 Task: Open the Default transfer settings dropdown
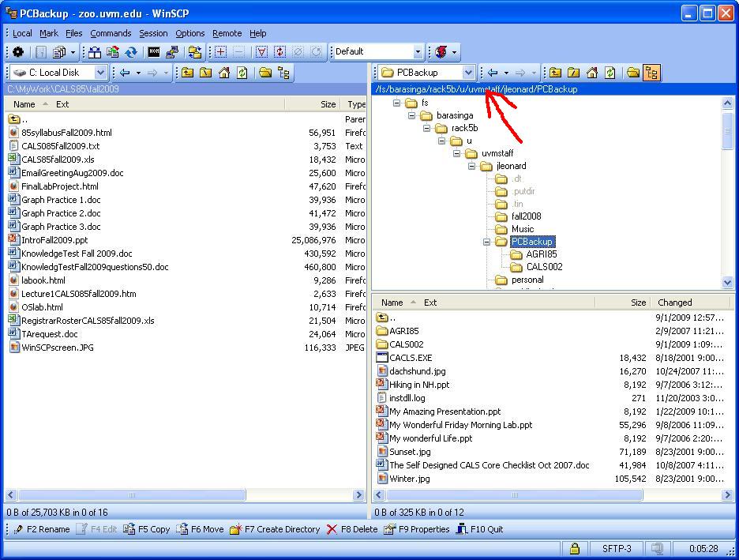(418, 52)
